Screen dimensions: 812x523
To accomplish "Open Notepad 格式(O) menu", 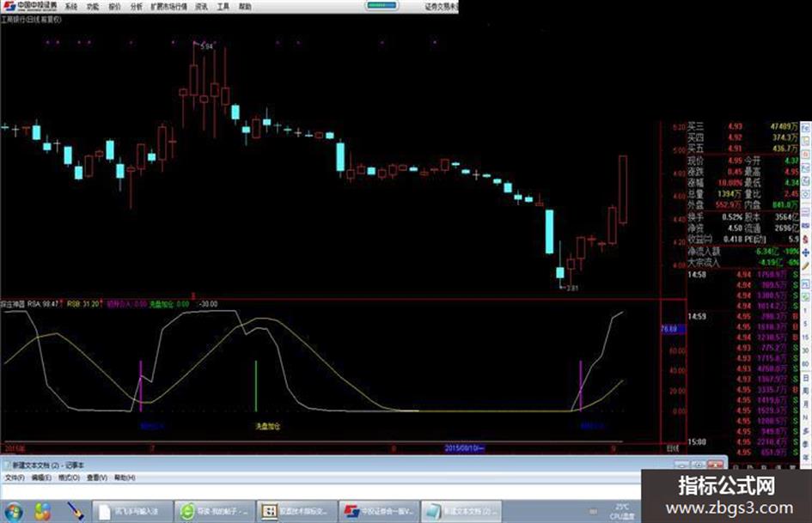I will (69, 477).
